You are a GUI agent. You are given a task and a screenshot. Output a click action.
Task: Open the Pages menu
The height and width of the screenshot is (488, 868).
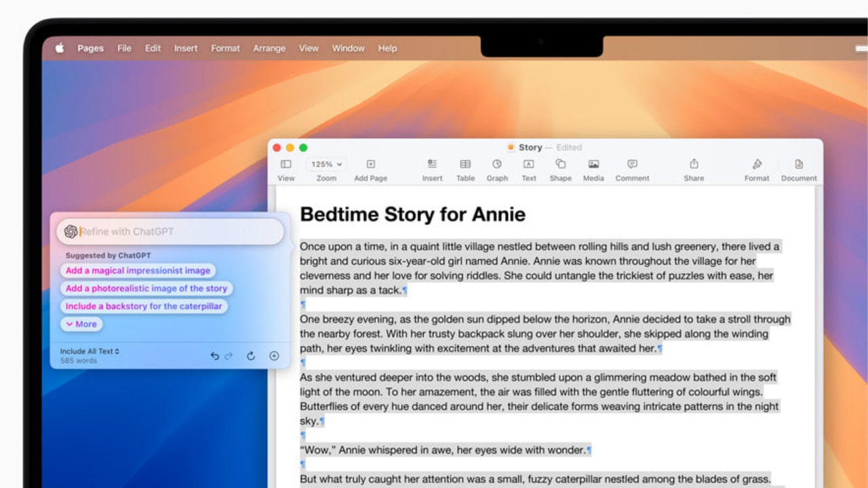pos(90,48)
